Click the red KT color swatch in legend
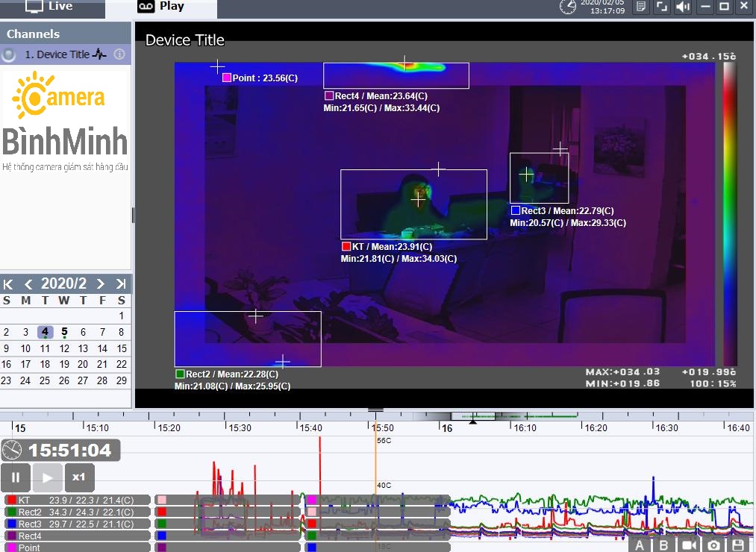Viewport: 756px width, 552px height. [12, 501]
